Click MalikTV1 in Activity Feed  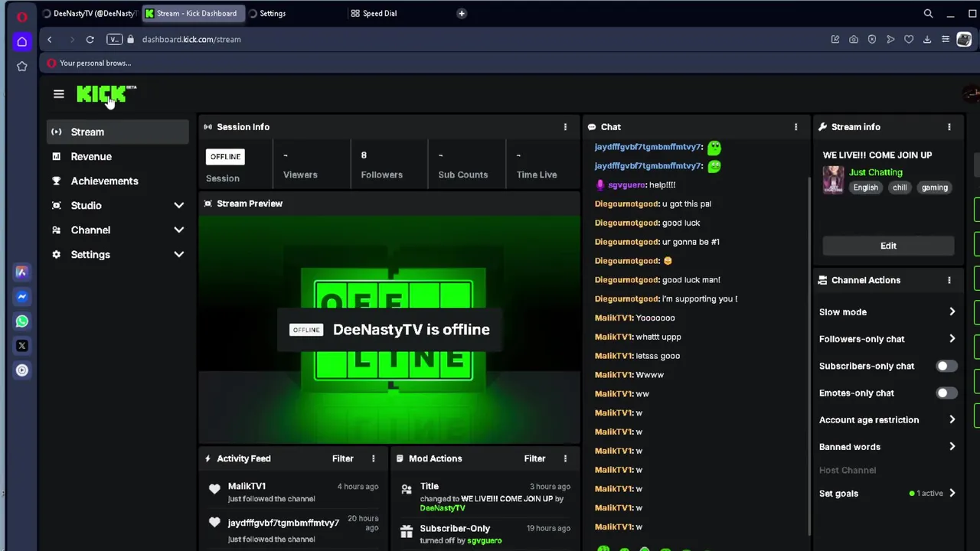(x=247, y=486)
